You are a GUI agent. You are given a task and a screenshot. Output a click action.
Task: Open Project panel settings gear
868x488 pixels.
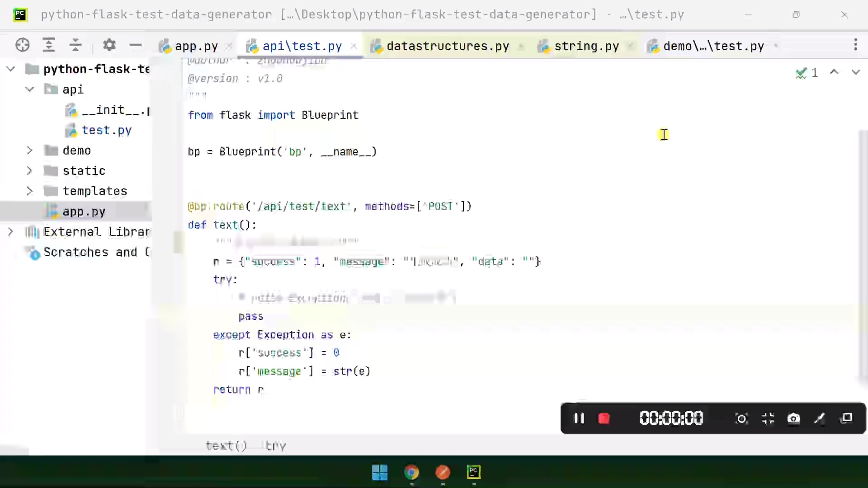108,45
